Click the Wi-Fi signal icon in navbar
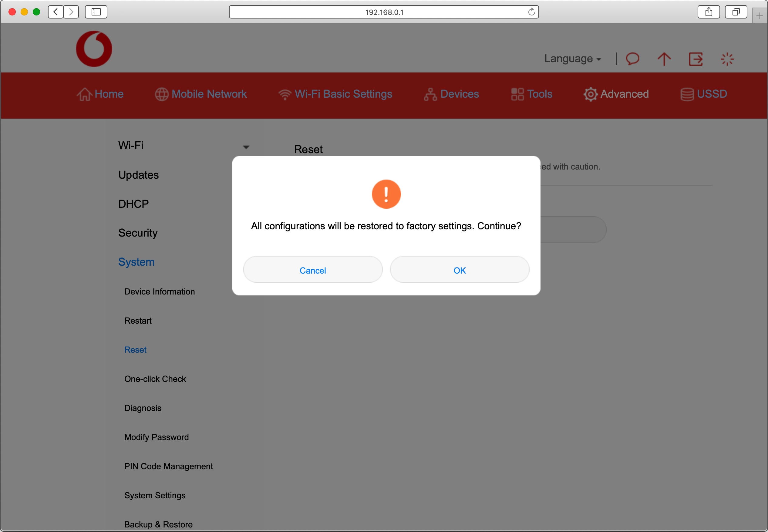The height and width of the screenshot is (532, 768). point(285,95)
